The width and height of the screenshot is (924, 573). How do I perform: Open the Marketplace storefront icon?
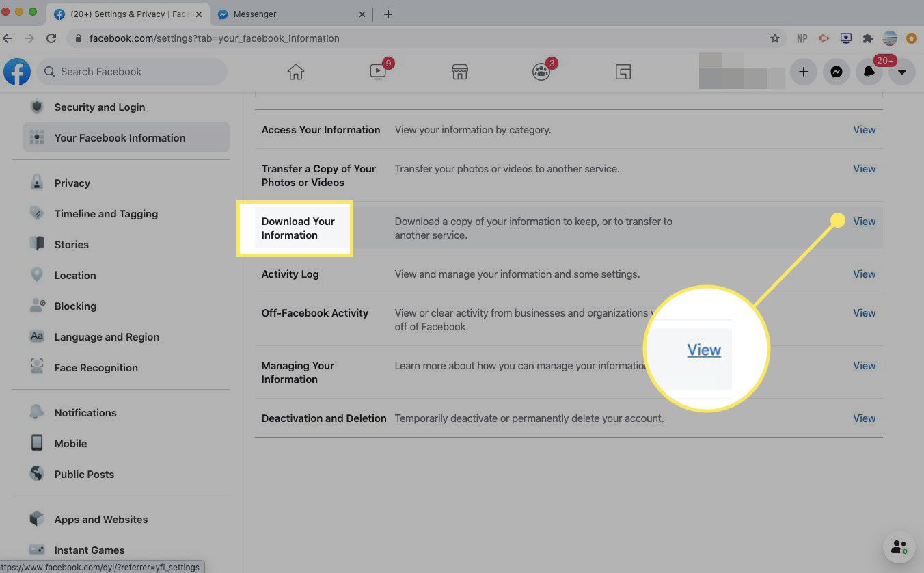(459, 72)
